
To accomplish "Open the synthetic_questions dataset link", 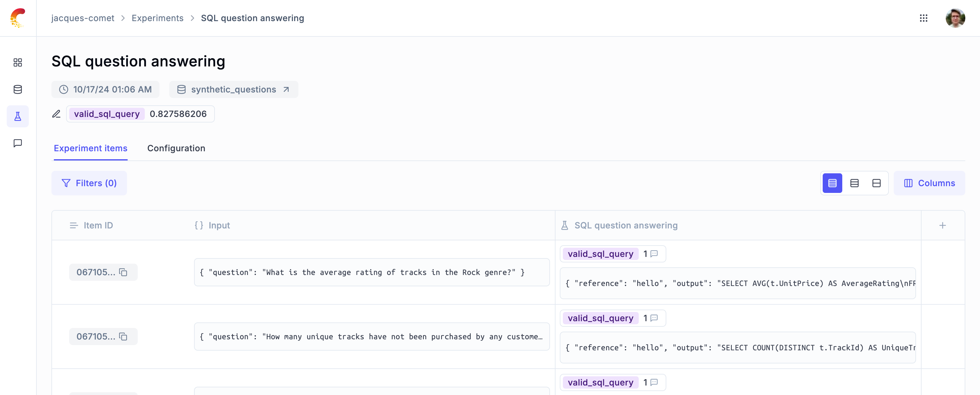I will pyautogui.click(x=234, y=89).
